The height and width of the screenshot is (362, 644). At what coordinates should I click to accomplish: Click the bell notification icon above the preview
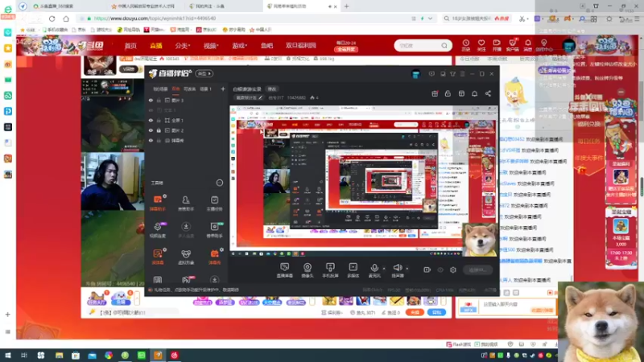[474, 93]
